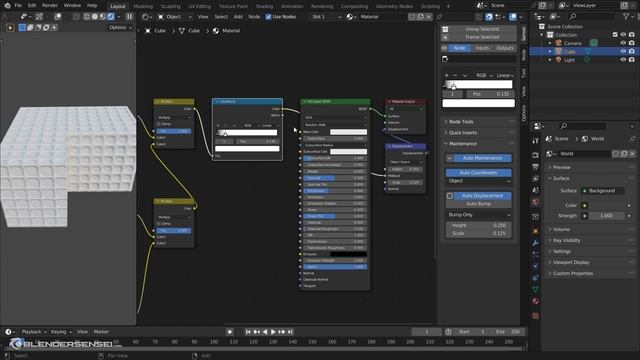The image size is (640, 360).
Task: Open the RGB color mode dropdown in sidebar
Action: 484,76
